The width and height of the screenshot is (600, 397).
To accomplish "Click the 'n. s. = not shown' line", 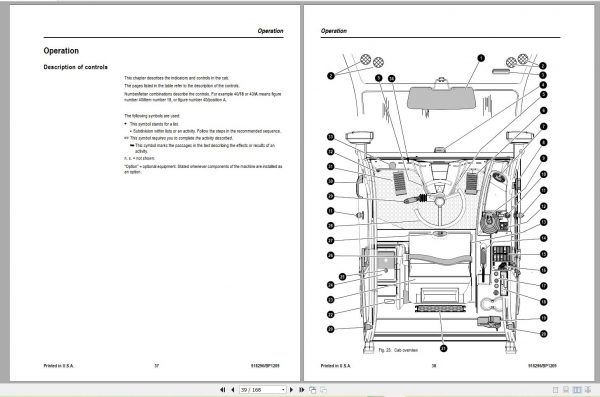I will point(139,158).
